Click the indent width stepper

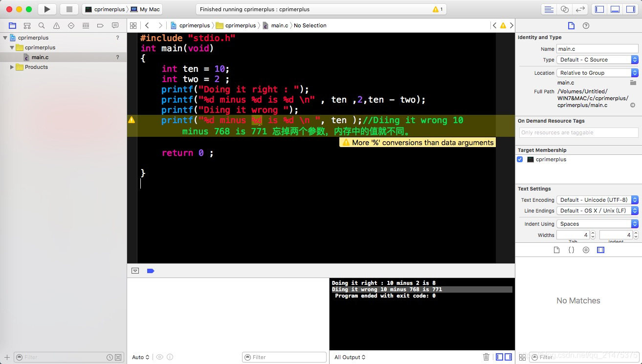pyautogui.click(x=636, y=235)
